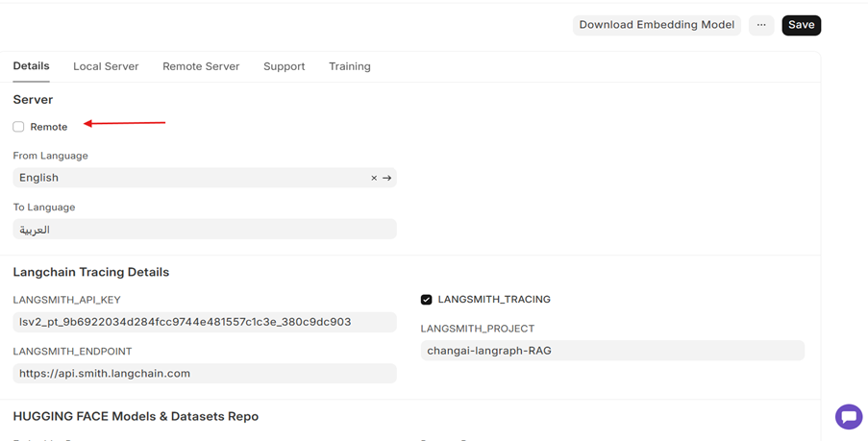Switch to the Local Server tab

tap(106, 66)
